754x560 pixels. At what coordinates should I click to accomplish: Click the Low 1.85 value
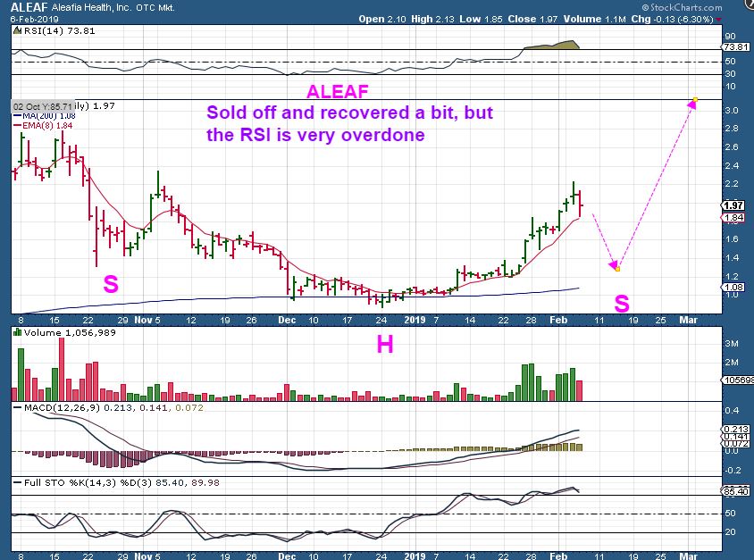[481, 20]
